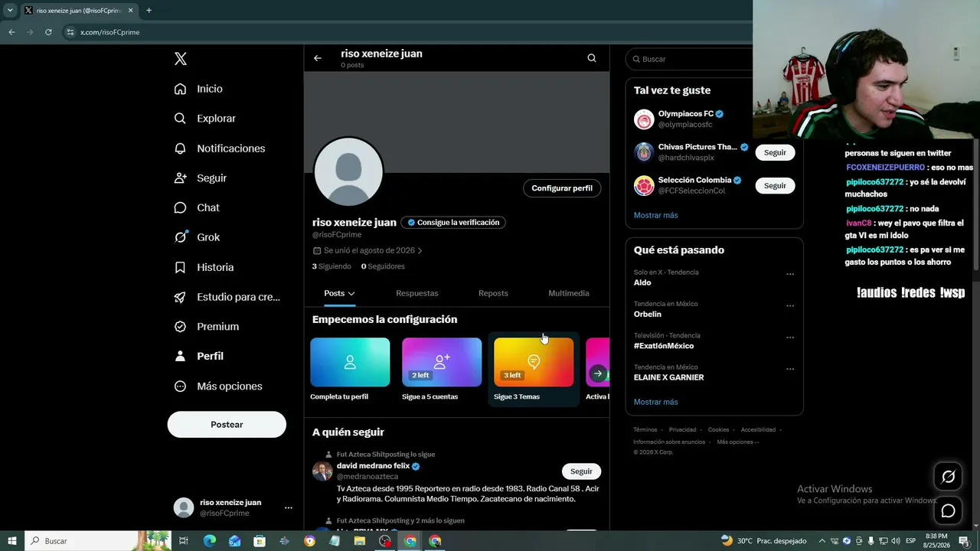Open floating chat bubble button
The image size is (980, 551).
(948, 510)
